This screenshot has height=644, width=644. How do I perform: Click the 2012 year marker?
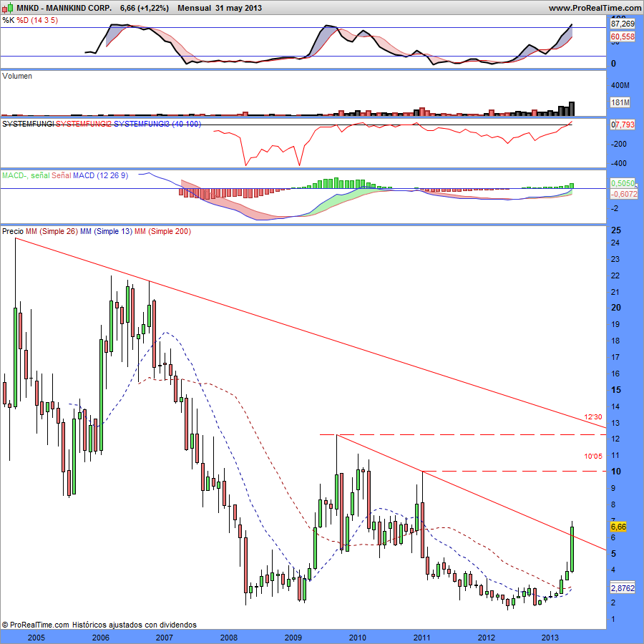point(487,638)
